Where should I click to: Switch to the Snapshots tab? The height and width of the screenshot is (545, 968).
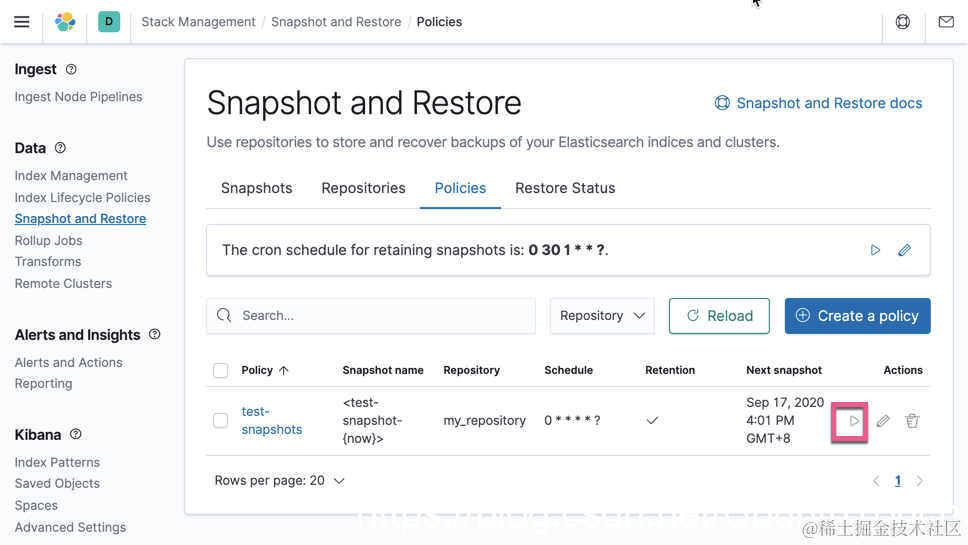pyautogui.click(x=257, y=188)
